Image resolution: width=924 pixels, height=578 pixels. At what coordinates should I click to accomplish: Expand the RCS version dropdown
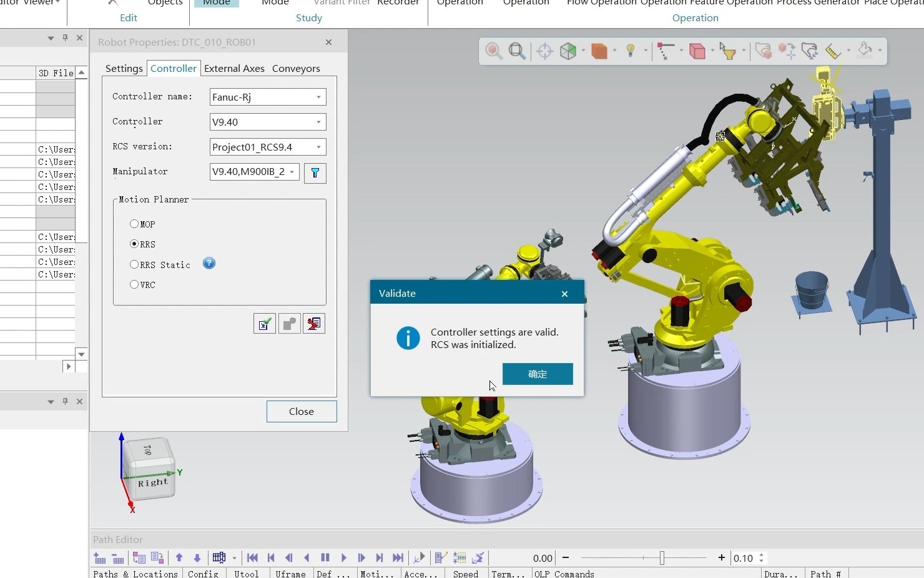coord(318,147)
